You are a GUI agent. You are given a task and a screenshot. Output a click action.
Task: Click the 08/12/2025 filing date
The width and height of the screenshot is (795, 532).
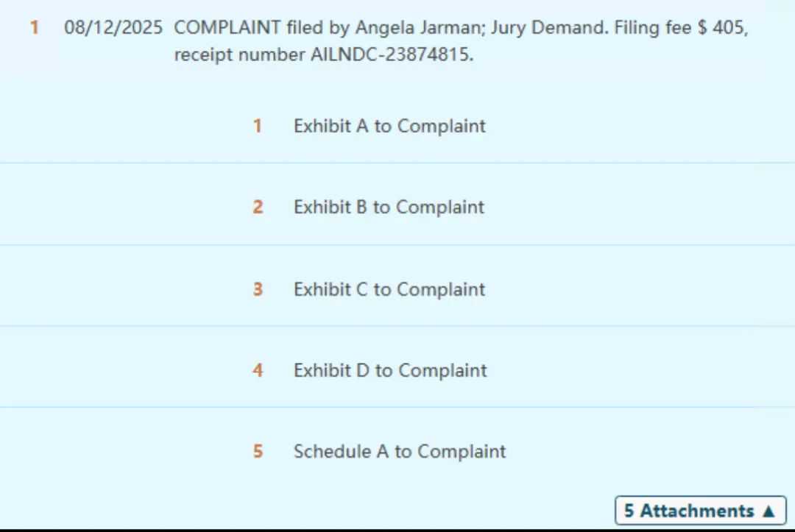pos(113,29)
